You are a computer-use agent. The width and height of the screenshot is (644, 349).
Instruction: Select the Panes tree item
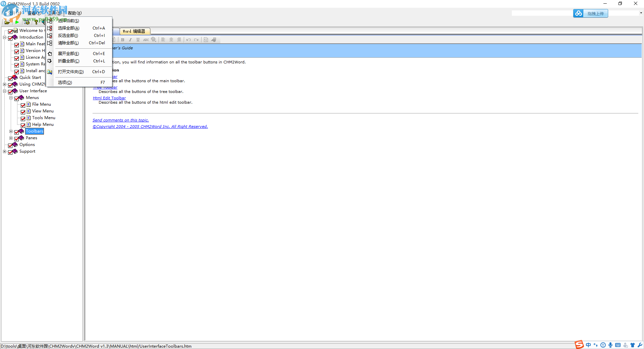coord(32,138)
